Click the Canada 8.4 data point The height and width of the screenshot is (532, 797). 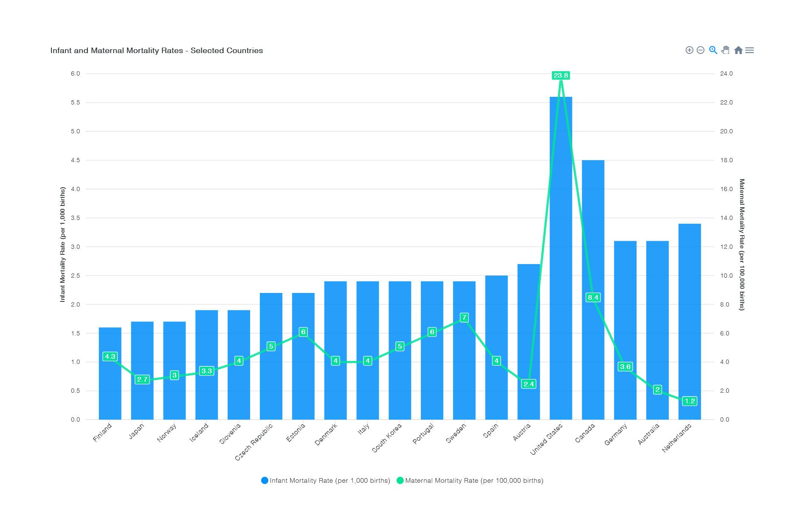593,298
